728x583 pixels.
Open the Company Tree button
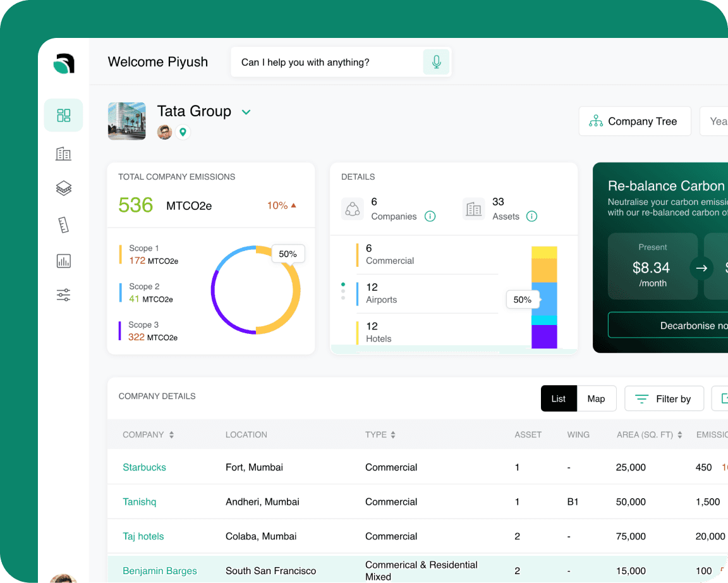[x=634, y=121]
